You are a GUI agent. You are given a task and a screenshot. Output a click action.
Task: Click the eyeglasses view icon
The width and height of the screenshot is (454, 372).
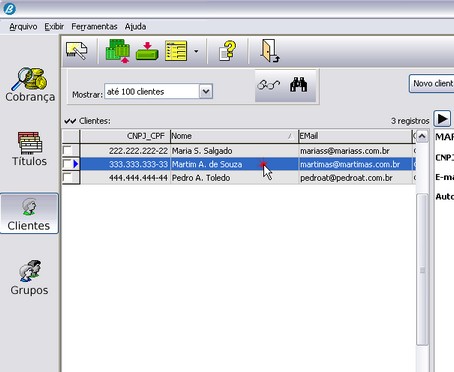point(268,85)
